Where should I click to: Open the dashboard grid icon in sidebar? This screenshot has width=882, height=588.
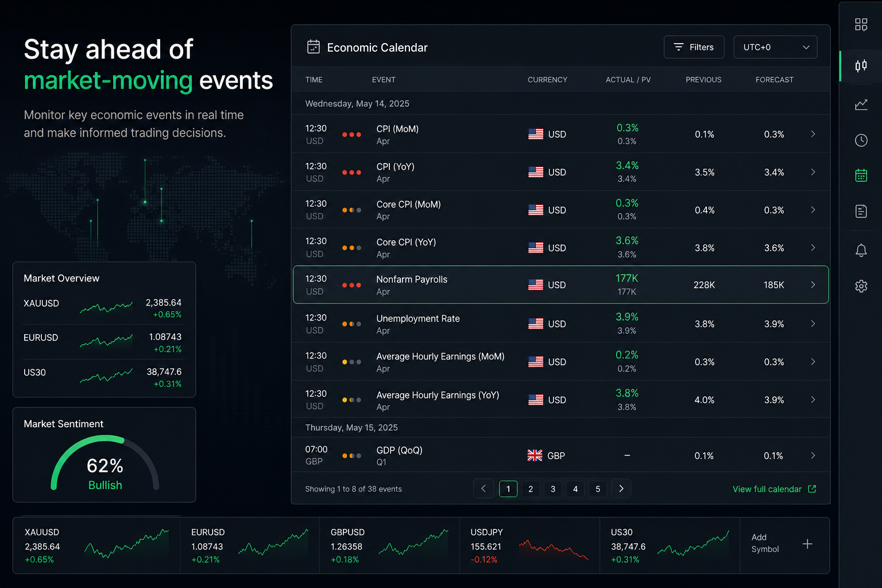coord(861,24)
